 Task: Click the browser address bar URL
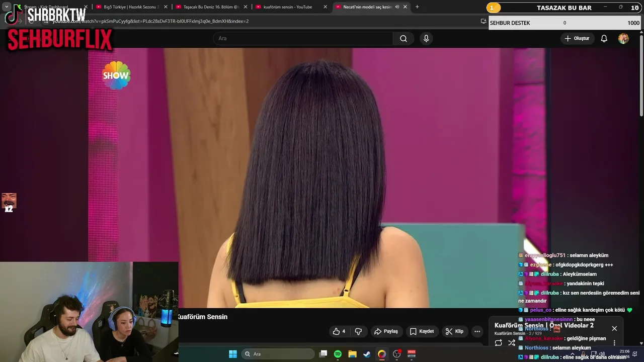[x=151, y=21]
